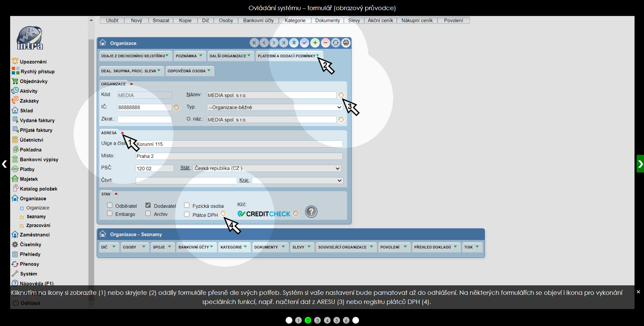Click the red minus delete record icon

[x=325, y=43]
